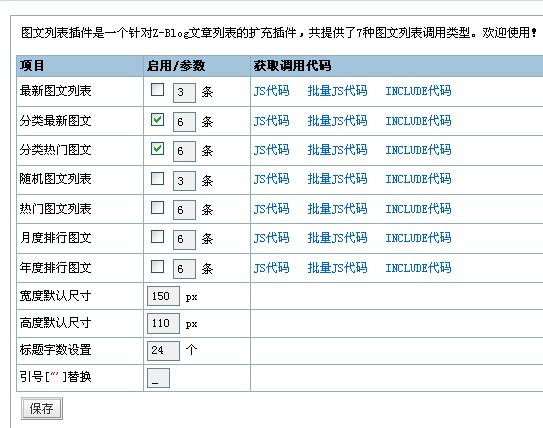This screenshot has height=428, width=543.
Task: Click the count field for 随机图文列表
Action: [184, 181]
